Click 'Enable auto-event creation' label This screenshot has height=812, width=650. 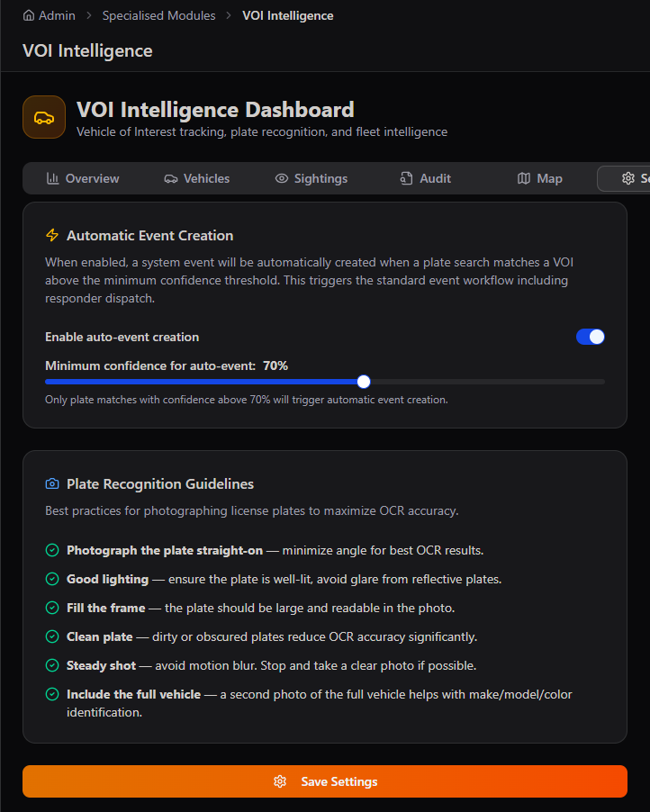pyautogui.click(x=122, y=337)
